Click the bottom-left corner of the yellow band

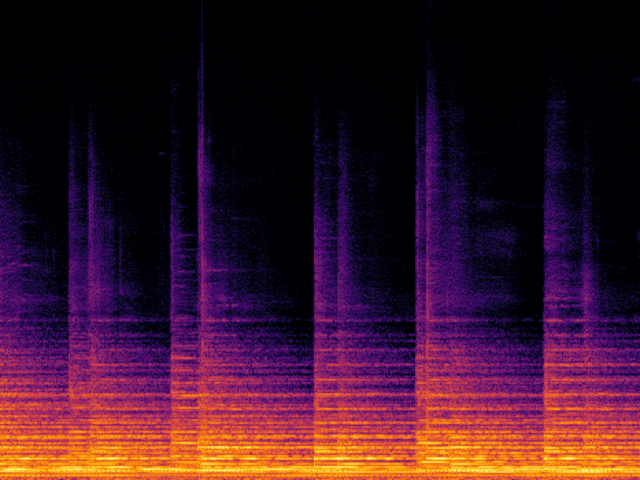pyautogui.click(x=5, y=470)
